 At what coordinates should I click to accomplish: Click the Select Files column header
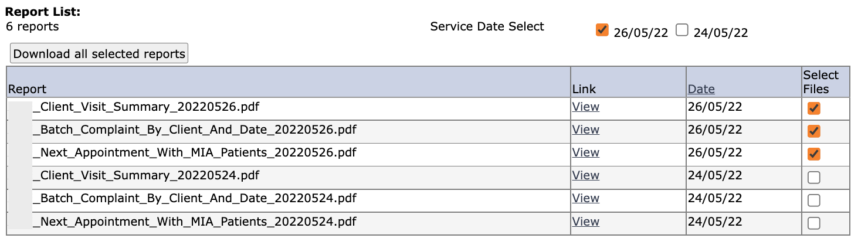coord(821,82)
